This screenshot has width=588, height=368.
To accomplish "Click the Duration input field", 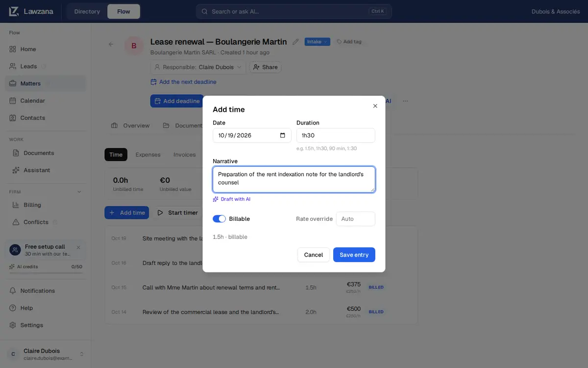I will pos(336,135).
